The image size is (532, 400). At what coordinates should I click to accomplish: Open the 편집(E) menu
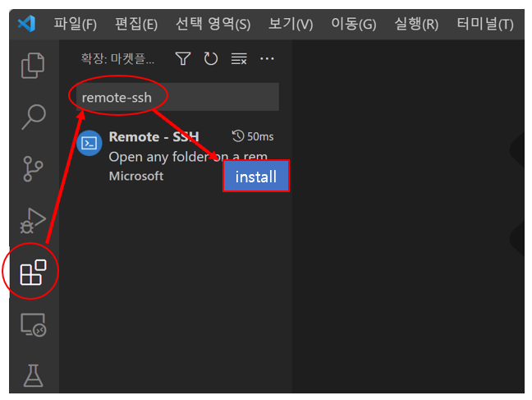point(136,24)
